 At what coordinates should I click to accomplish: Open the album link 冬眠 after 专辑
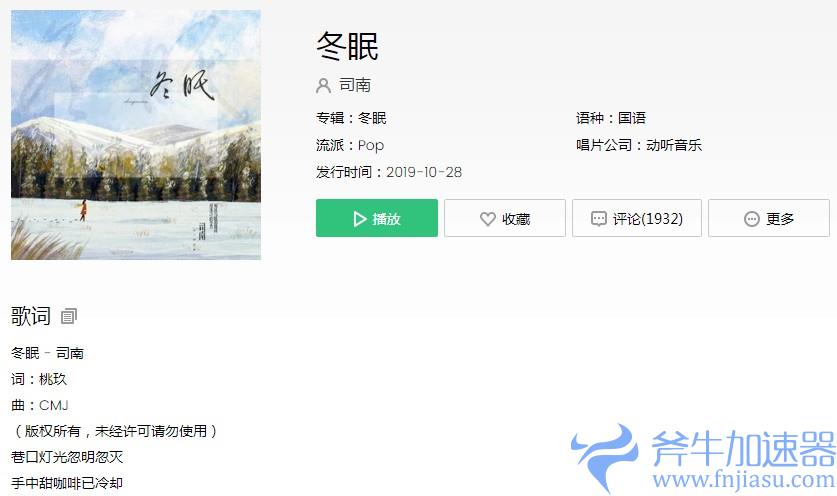click(x=372, y=117)
